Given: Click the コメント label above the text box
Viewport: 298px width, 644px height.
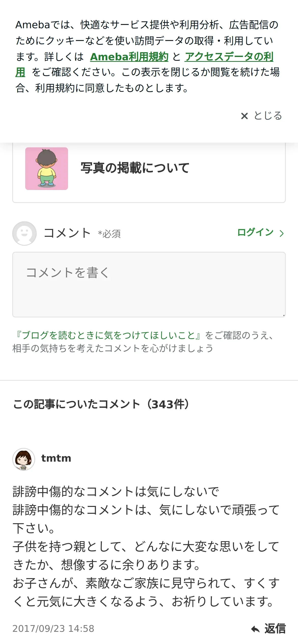Looking at the screenshot, I should click(x=67, y=233).
